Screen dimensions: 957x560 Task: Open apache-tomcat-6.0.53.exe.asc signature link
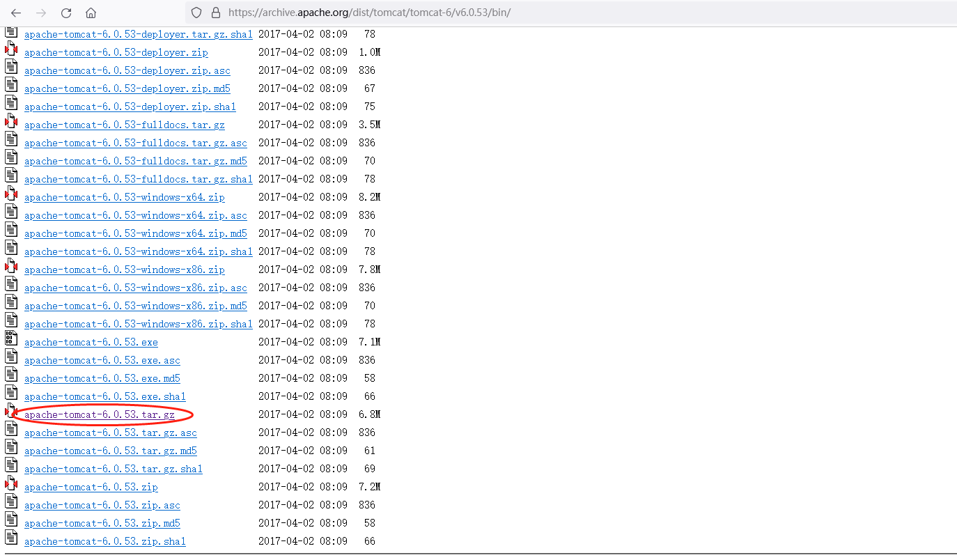tap(102, 360)
